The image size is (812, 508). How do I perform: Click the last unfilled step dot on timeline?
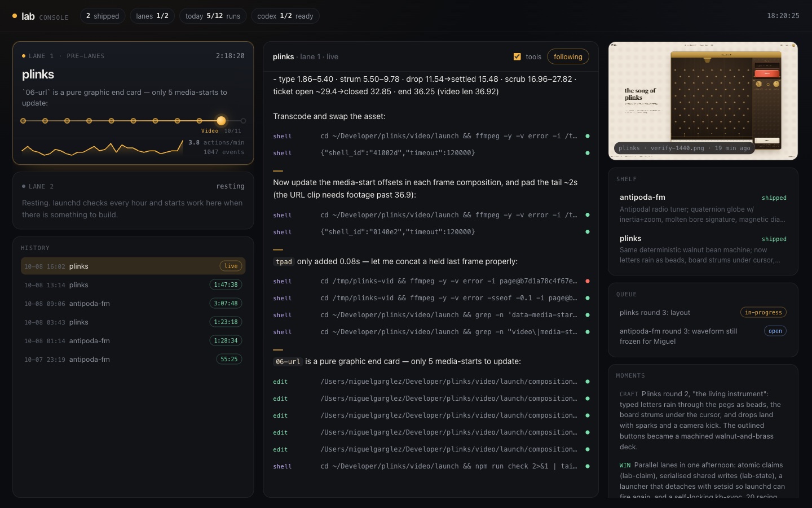tap(243, 121)
